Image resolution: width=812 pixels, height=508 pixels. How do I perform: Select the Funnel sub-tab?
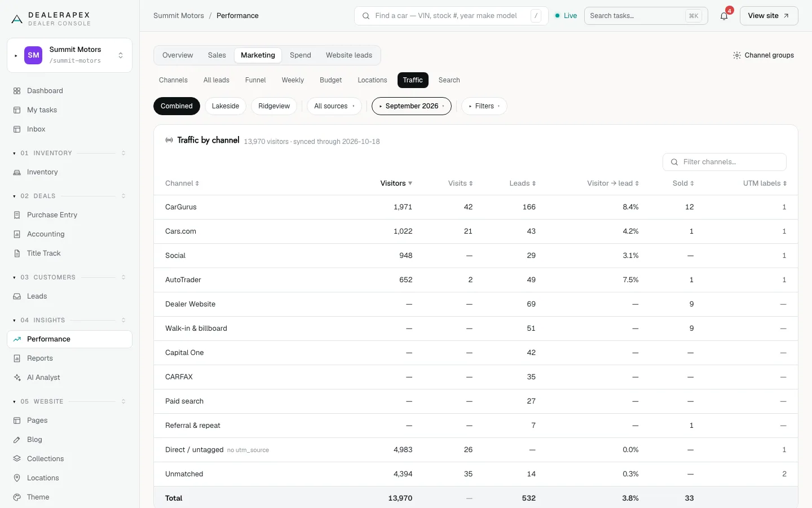255,80
